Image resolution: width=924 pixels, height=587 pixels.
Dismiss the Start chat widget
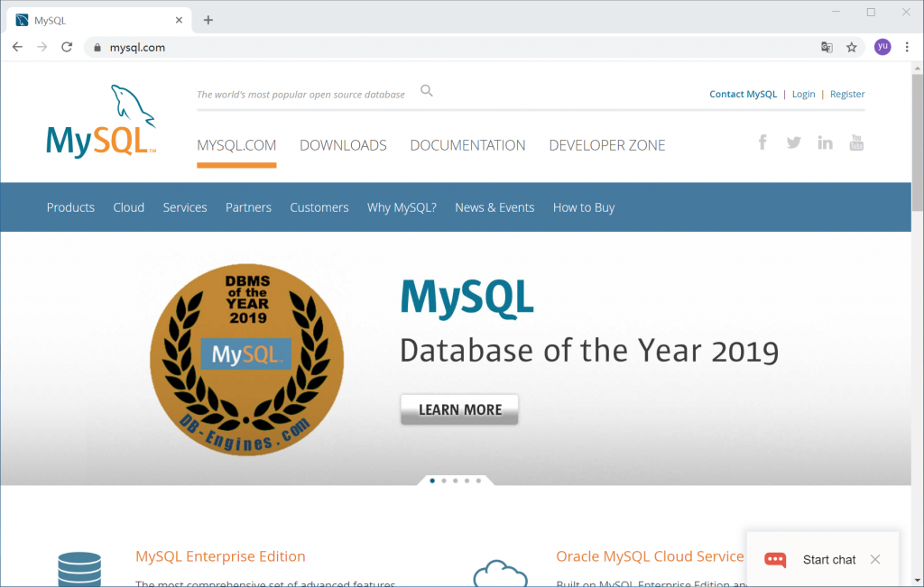(x=874, y=560)
